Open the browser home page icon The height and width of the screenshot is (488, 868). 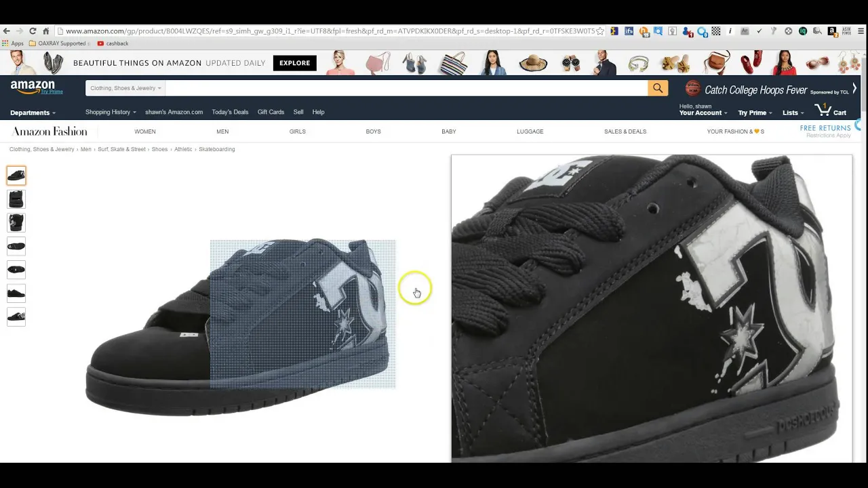(x=46, y=31)
